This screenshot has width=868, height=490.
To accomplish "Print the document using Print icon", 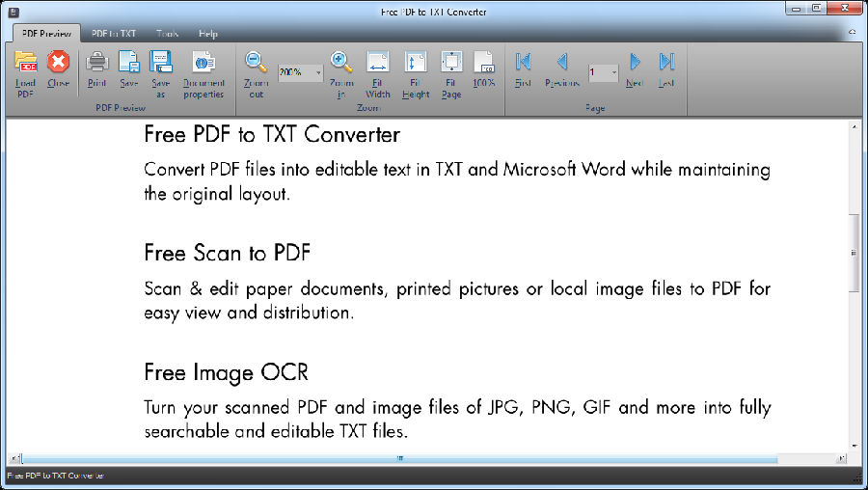I will (x=96, y=64).
